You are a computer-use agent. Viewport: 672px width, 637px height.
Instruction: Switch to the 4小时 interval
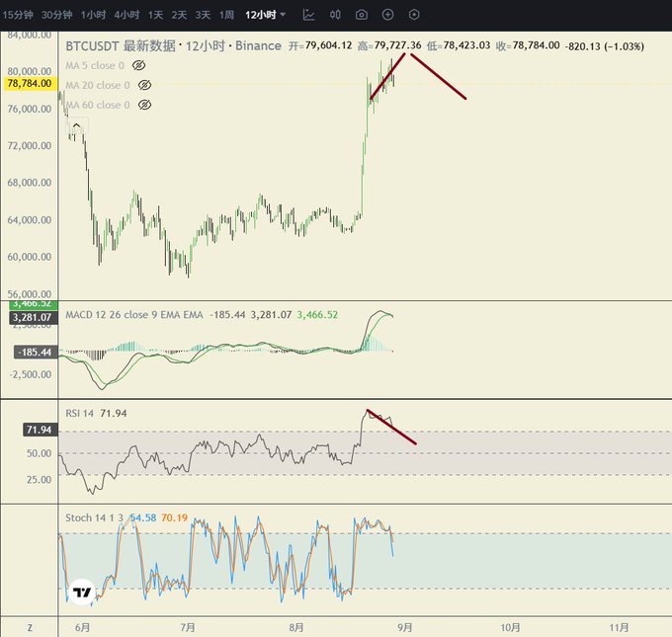(x=126, y=15)
